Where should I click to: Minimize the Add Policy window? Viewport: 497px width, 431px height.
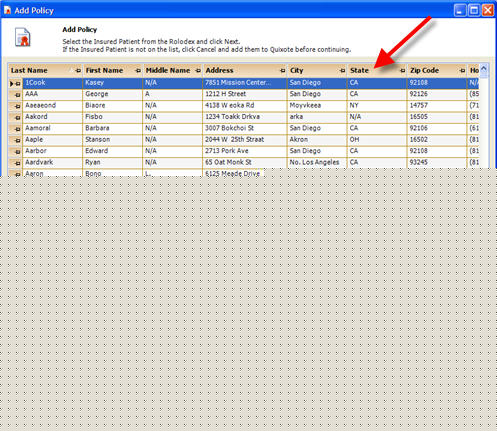pos(460,10)
